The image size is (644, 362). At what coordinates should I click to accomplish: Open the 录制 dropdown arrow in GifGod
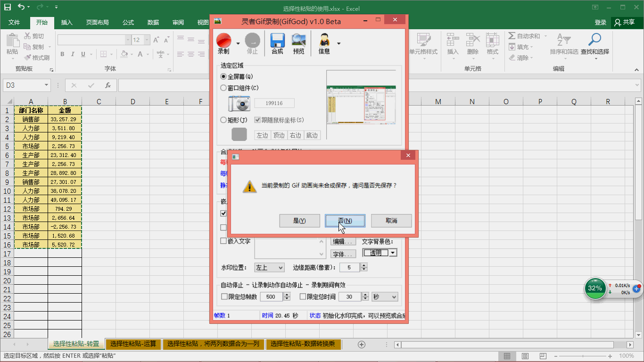(238, 43)
